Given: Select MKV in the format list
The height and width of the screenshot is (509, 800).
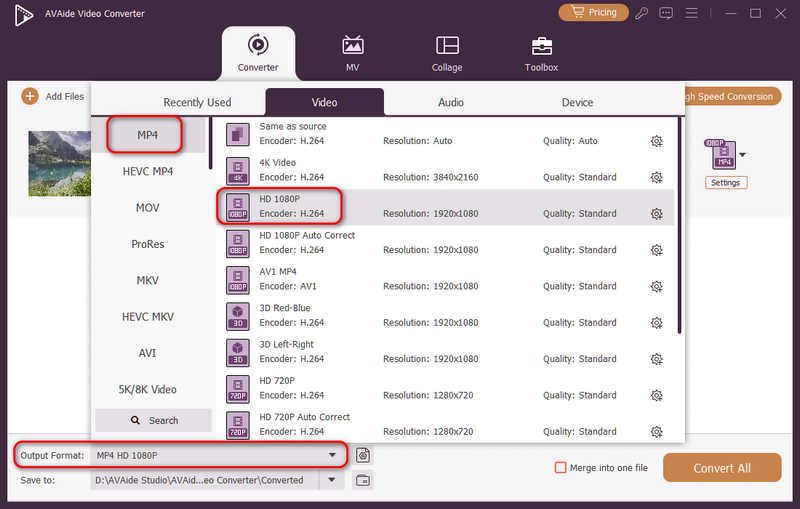Looking at the screenshot, I should (147, 281).
